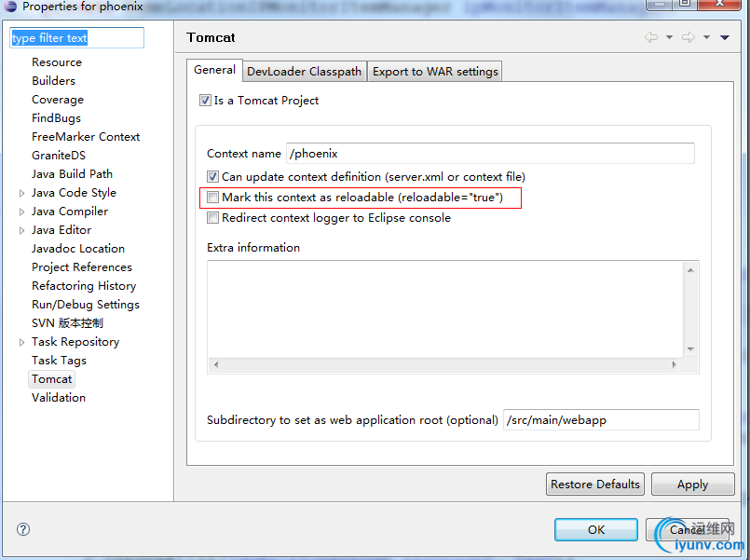Expand the Java Editor node
Viewport: 750px width, 560px height.
click(x=21, y=230)
